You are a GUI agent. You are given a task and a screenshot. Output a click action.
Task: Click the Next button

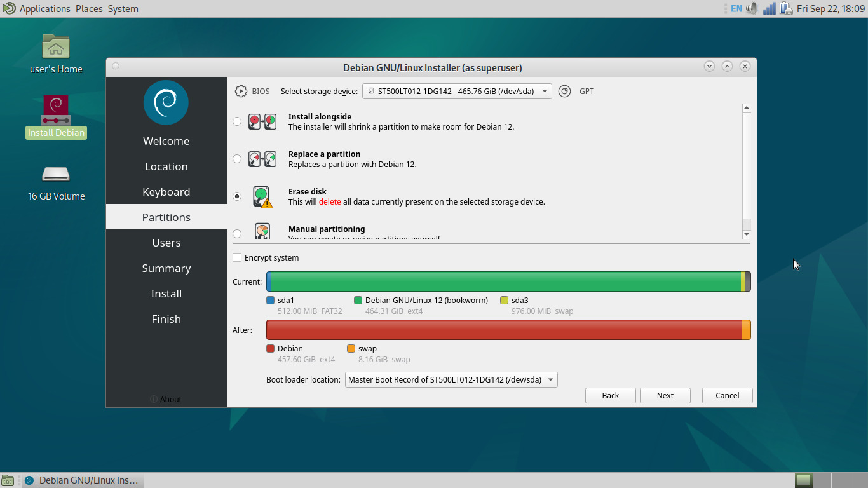coord(665,395)
